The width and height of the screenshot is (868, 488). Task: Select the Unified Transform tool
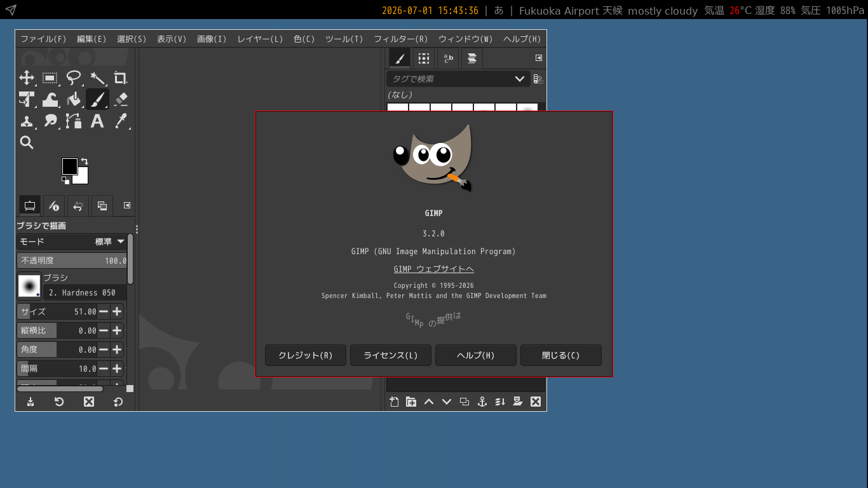point(27,100)
